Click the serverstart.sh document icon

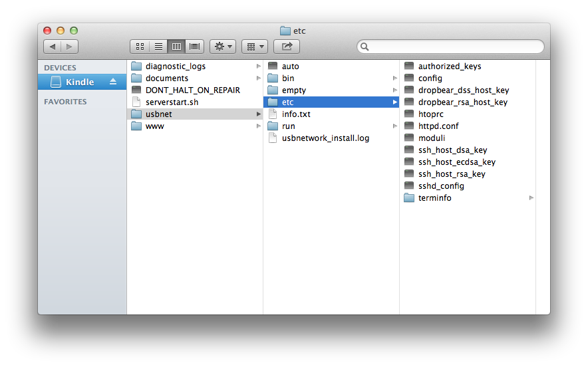[x=136, y=102]
